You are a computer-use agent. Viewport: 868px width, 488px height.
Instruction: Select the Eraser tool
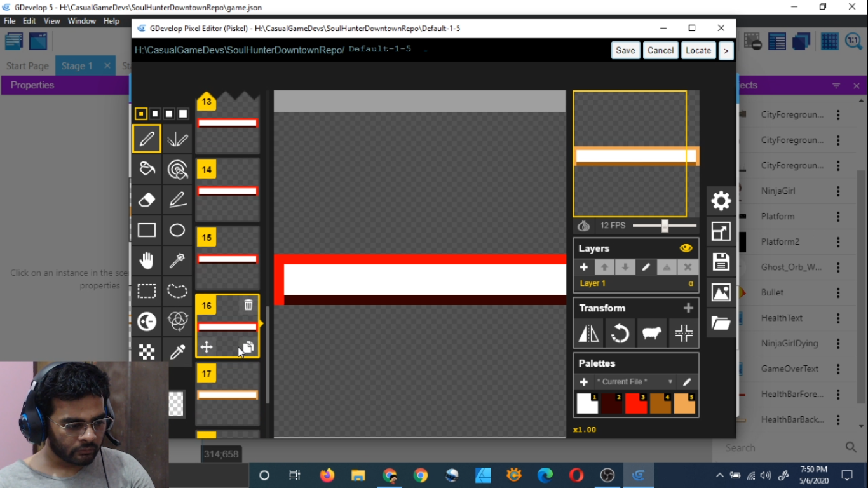click(147, 200)
